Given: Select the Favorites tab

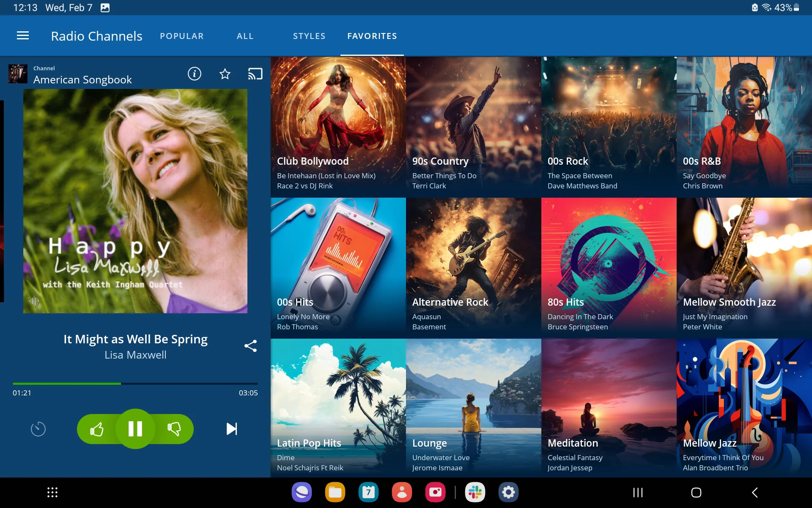Looking at the screenshot, I should tap(372, 36).
